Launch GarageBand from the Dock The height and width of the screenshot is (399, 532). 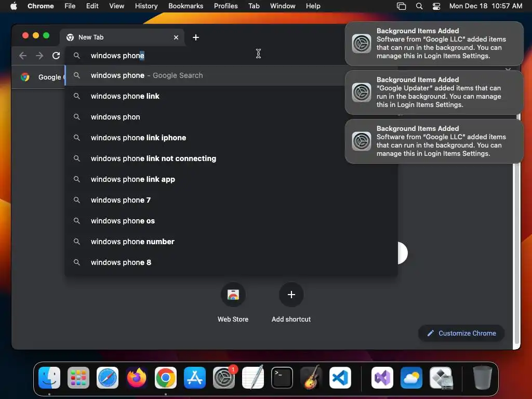click(311, 378)
